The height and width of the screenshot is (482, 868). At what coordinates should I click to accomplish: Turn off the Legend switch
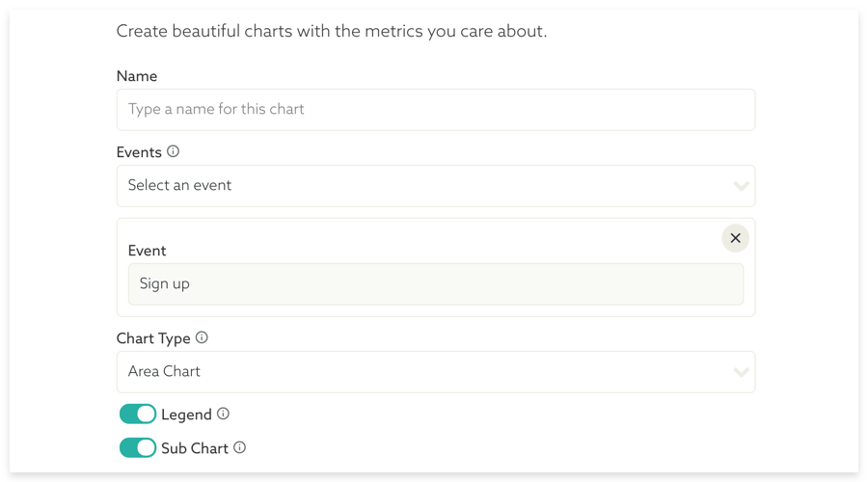click(138, 415)
